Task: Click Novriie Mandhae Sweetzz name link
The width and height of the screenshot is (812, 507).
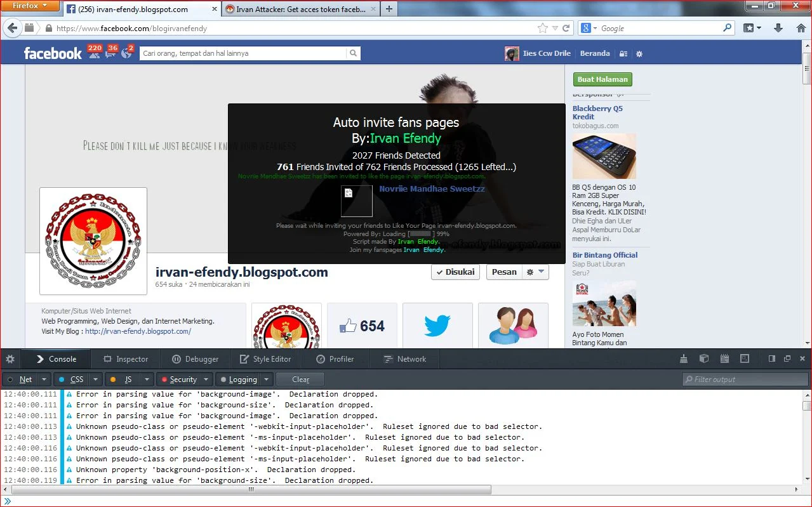Action: click(x=432, y=189)
